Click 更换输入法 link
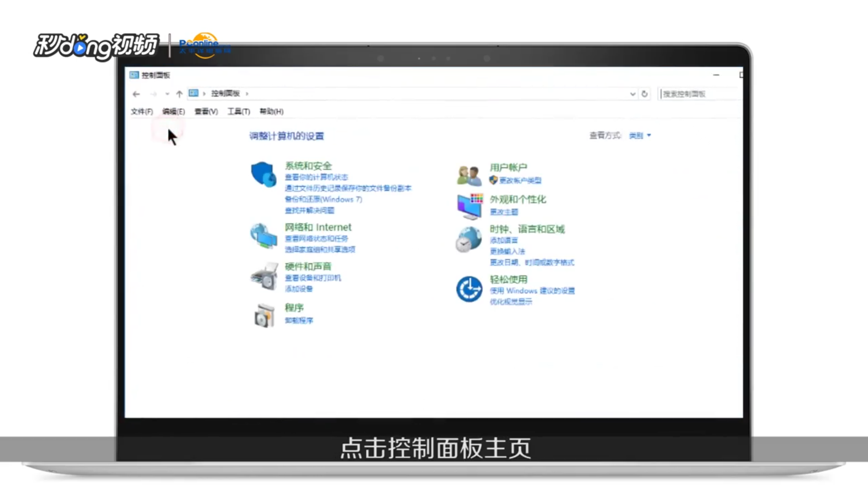 [508, 251]
